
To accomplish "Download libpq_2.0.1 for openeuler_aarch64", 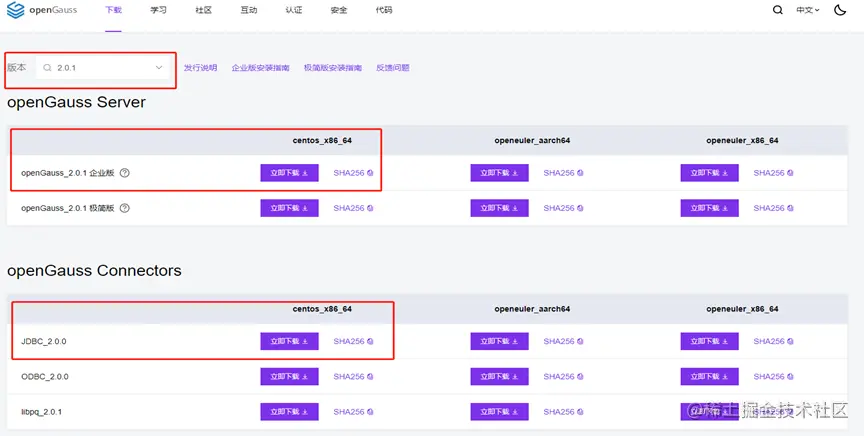I will (499, 412).
